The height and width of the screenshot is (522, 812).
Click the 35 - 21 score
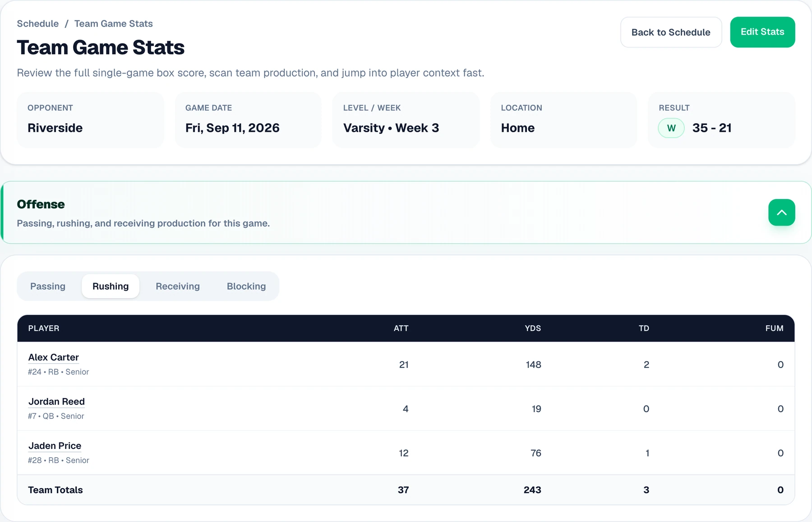(x=712, y=128)
